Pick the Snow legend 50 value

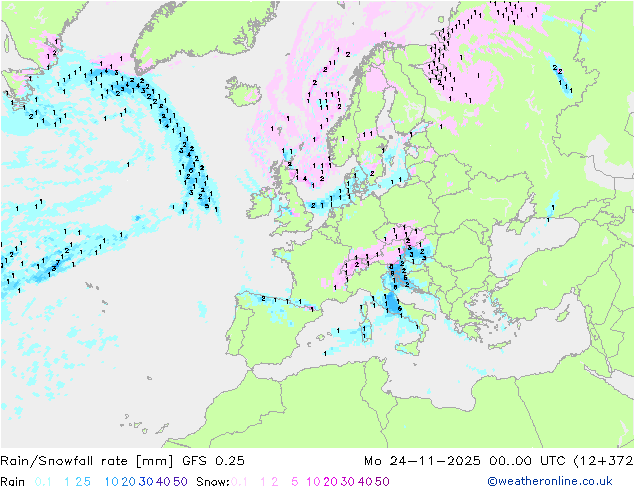point(382,482)
